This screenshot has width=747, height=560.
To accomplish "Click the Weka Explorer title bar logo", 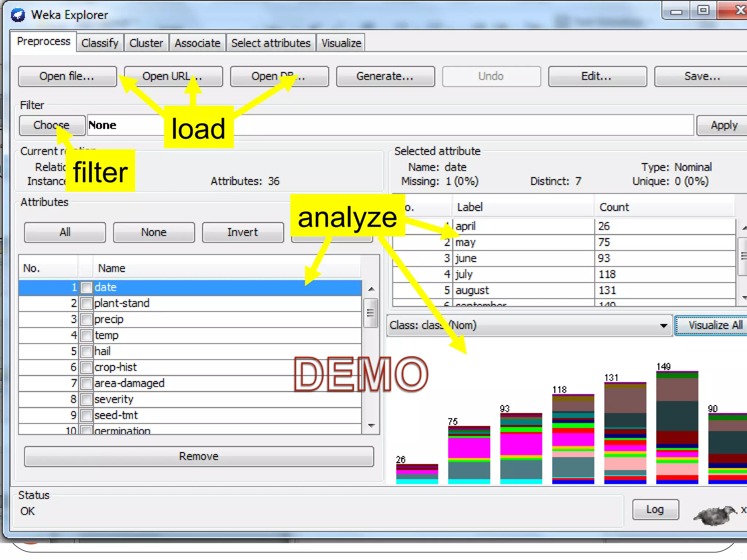I will click(18, 15).
